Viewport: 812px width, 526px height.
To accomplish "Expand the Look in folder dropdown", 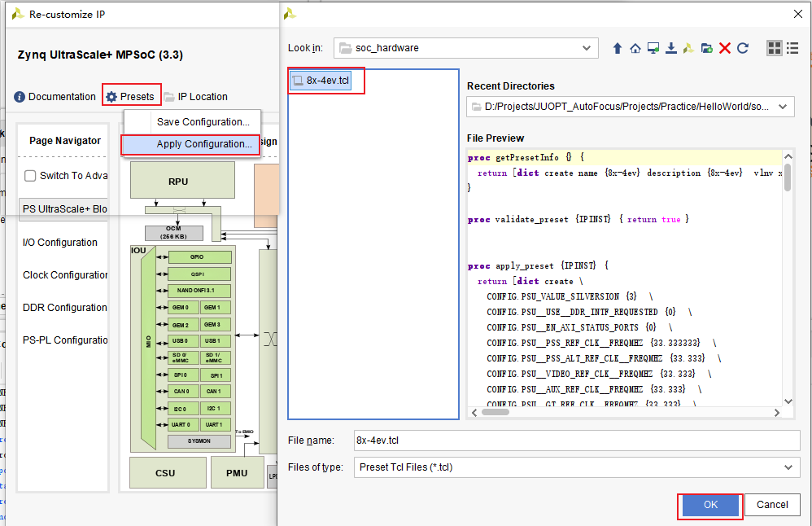I will 586,48.
